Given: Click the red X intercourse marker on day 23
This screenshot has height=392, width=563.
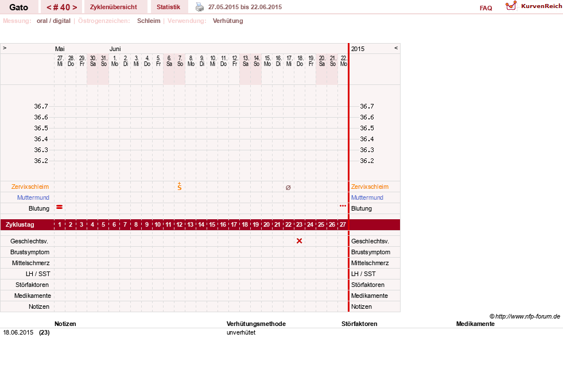Looking at the screenshot, I should (299, 241).
